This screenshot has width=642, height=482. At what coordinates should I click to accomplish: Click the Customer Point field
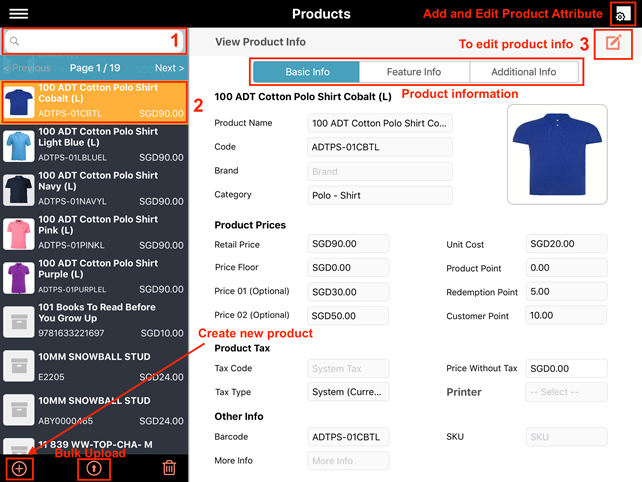566,315
